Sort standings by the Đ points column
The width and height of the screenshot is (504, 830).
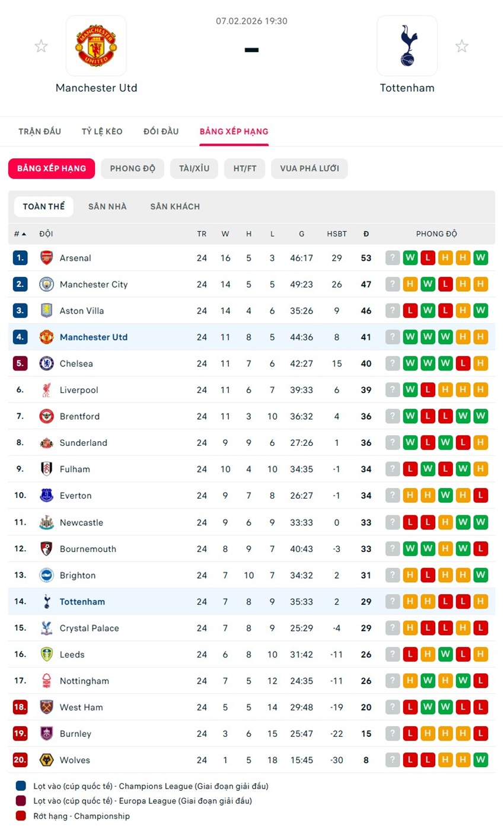366,234
